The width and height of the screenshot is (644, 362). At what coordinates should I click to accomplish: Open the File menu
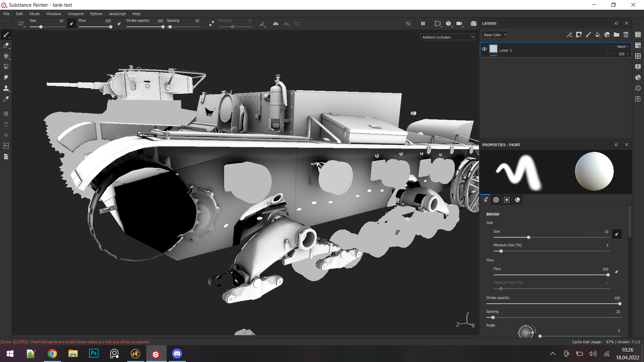pyautogui.click(x=6, y=14)
